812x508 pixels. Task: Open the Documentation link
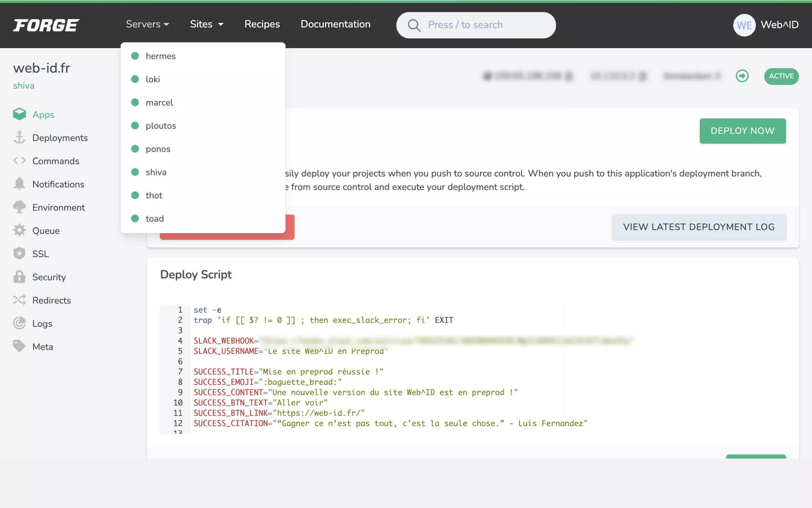[x=335, y=24]
